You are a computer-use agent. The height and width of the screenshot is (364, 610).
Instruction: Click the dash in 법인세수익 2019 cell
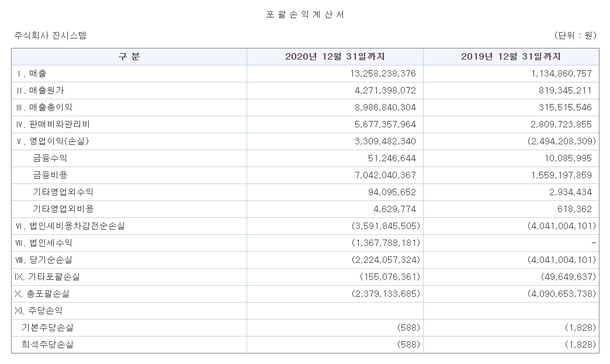tap(593, 243)
